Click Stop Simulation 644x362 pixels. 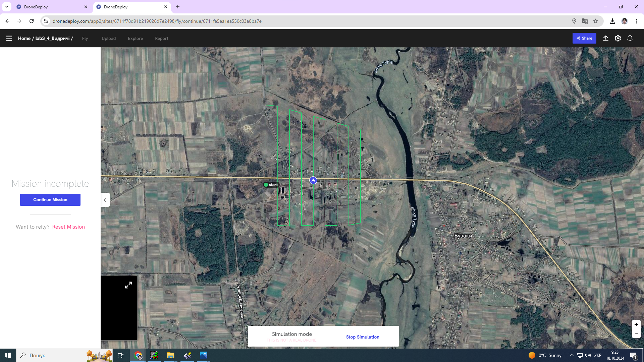[363, 337]
